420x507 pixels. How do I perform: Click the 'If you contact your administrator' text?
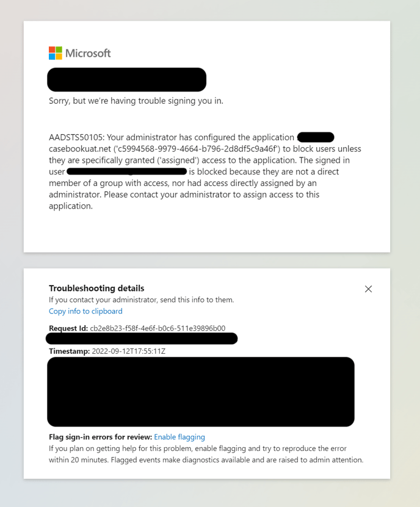click(141, 300)
